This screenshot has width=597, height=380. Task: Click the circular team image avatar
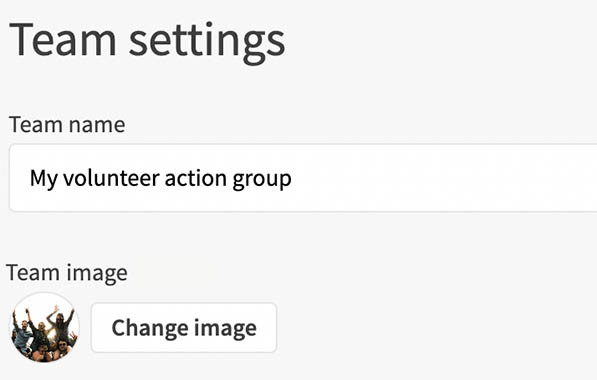(x=44, y=327)
